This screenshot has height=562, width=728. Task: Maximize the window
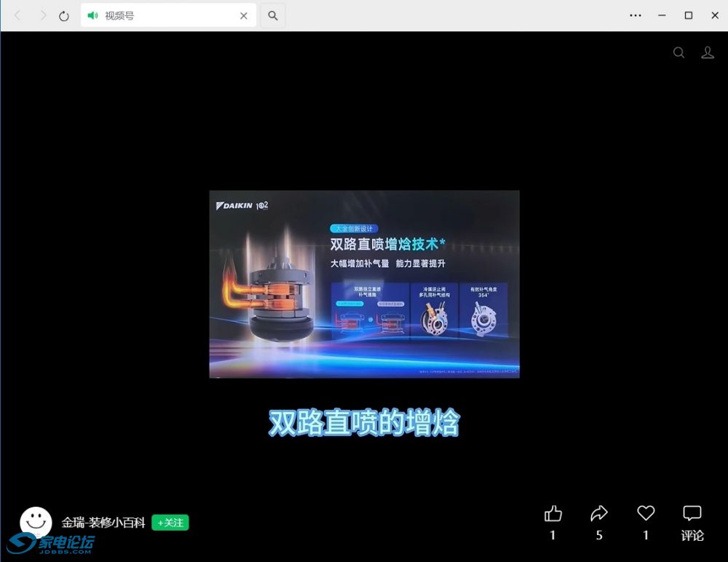click(688, 15)
